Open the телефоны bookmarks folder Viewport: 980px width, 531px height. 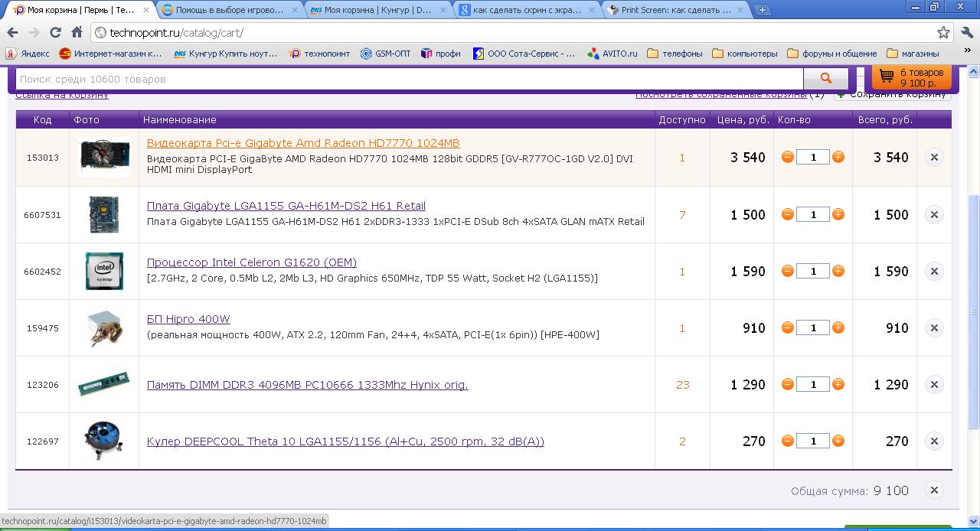(675, 54)
